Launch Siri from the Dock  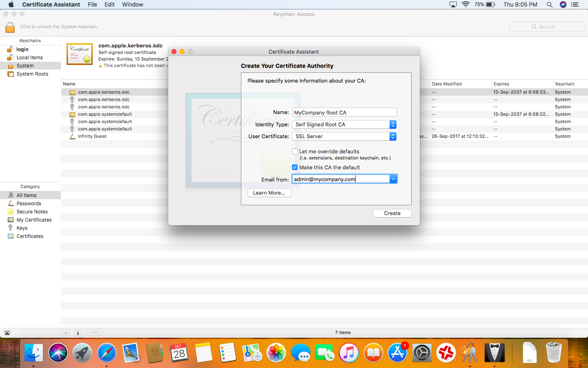pyautogui.click(x=58, y=352)
